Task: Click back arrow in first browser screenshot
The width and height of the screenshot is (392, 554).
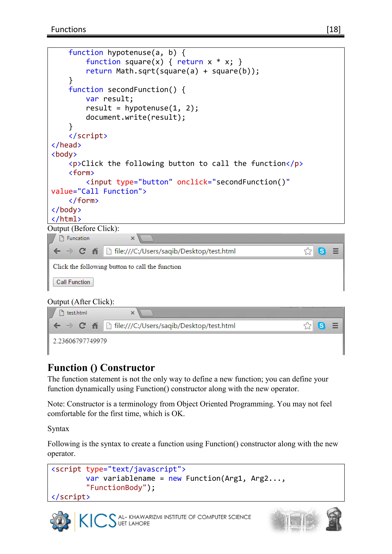Action: click(x=57, y=251)
